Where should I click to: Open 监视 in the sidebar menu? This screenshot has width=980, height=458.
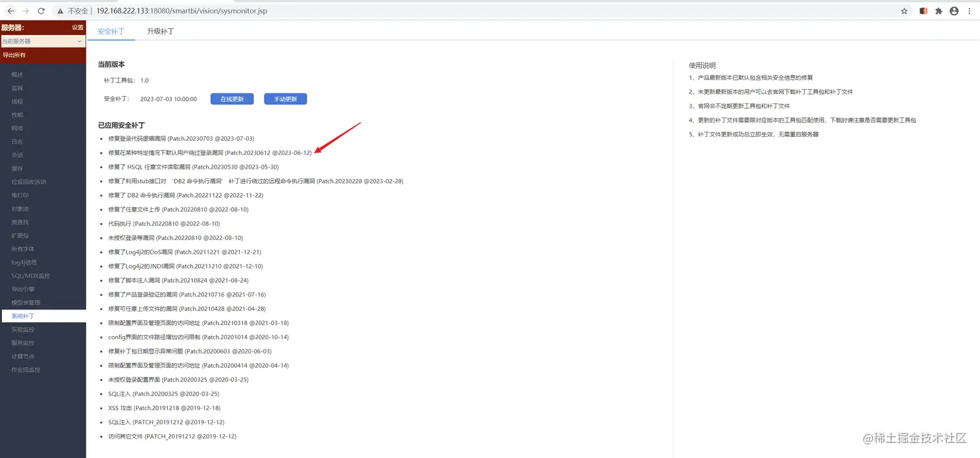pyautogui.click(x=17, y=88)
